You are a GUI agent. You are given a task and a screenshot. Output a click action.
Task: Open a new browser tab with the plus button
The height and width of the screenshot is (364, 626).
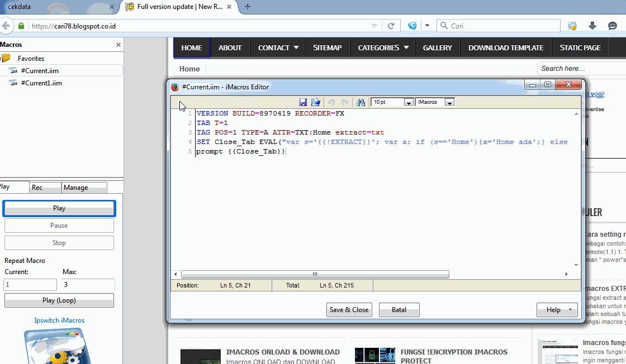click(248, 7)
